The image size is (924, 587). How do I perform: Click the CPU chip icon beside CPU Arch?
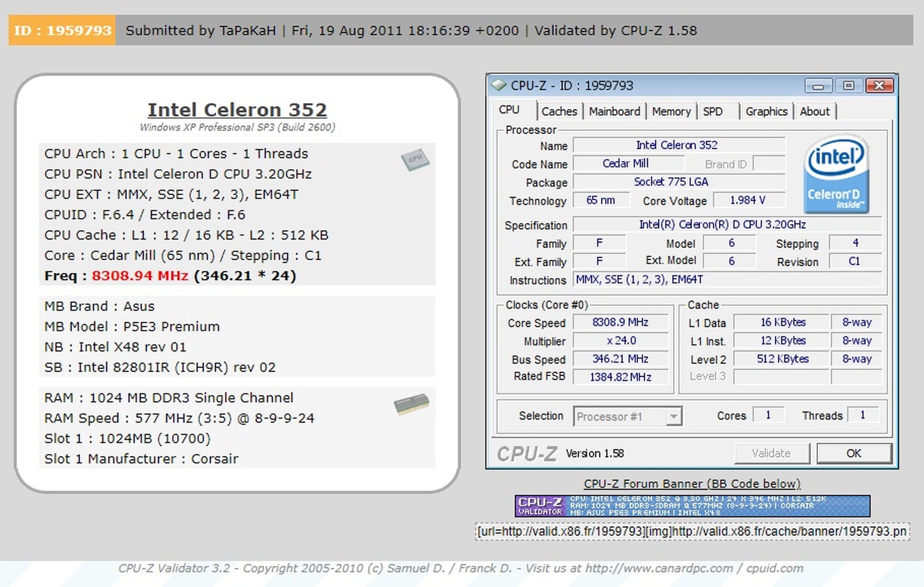pos(415,160)
